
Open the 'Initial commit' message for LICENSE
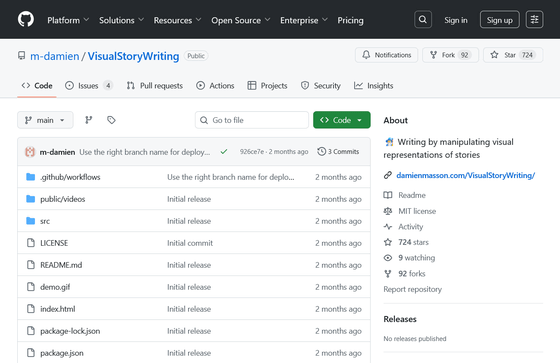(x=190, y=243)
